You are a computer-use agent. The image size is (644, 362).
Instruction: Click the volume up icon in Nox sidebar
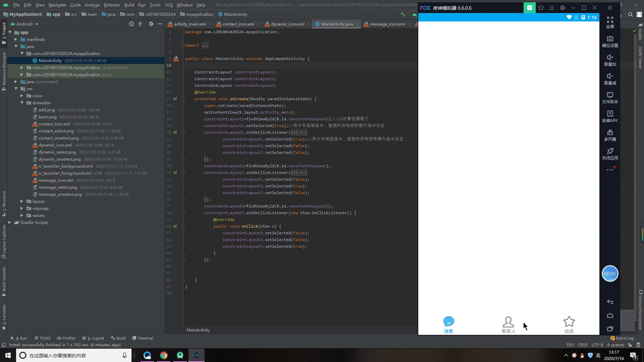click(610, 58)
